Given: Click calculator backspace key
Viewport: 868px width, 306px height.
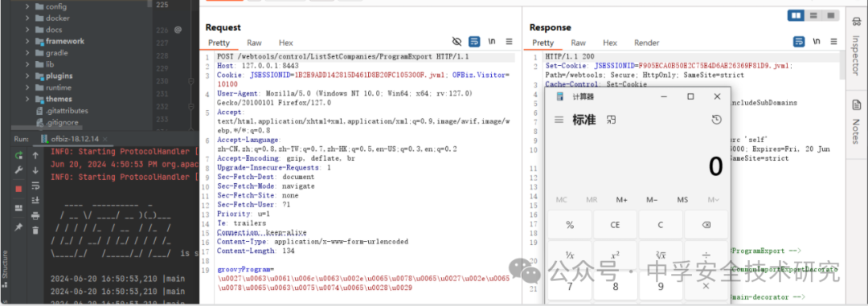Looking at the screenshot, I should coord(706,225).
